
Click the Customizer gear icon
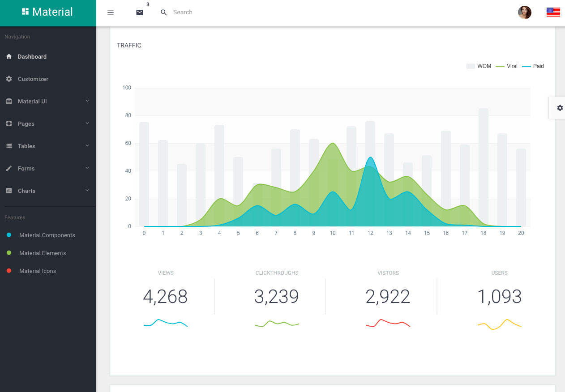point(9,79)
